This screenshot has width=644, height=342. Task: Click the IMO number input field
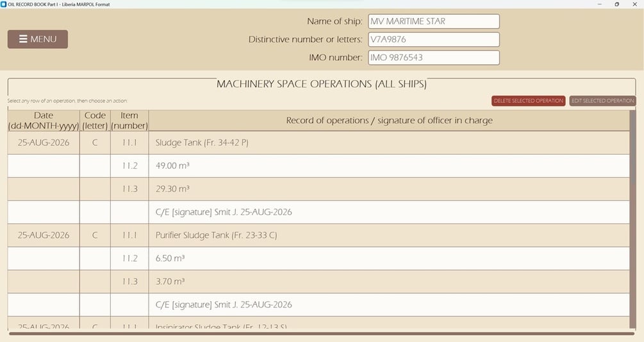click(434, 58)
